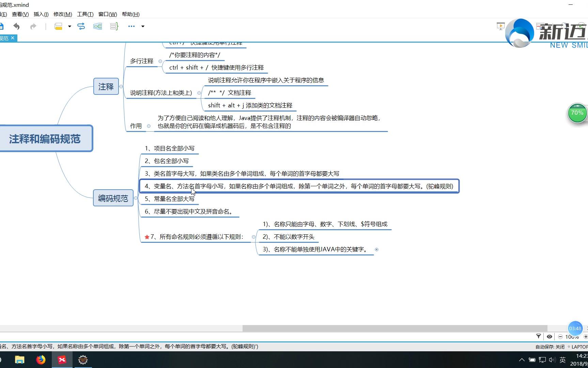The image size is (588, 368).
Task: Add a relationship with the blue curved arrow icon
Action: [x=81, y=26]
